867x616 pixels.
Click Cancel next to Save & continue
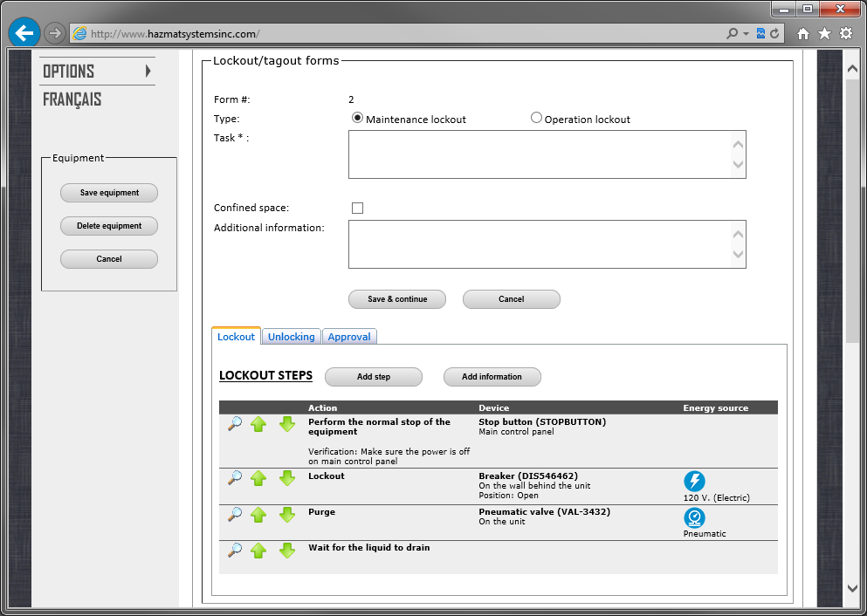[512, 299]
